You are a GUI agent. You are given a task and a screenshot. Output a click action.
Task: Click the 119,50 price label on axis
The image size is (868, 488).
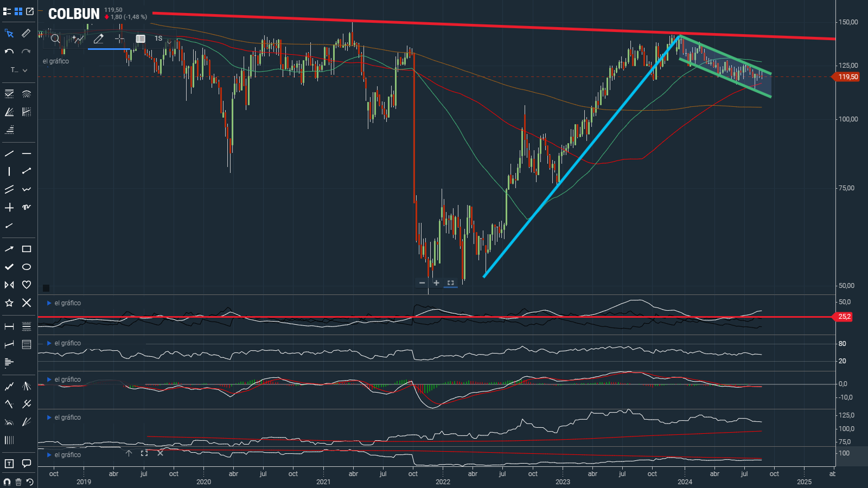tap(847, 77)
